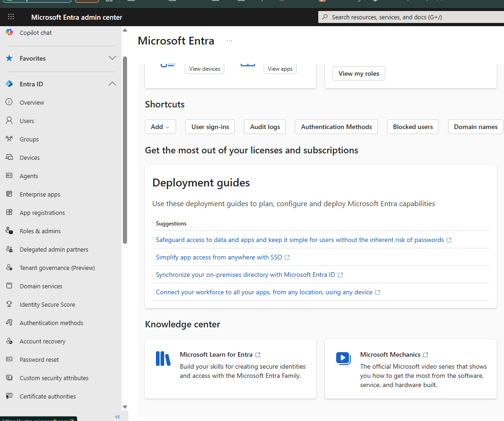504x421 pixels.
Task: Click the Copilot chat icon
Action: 9,32
